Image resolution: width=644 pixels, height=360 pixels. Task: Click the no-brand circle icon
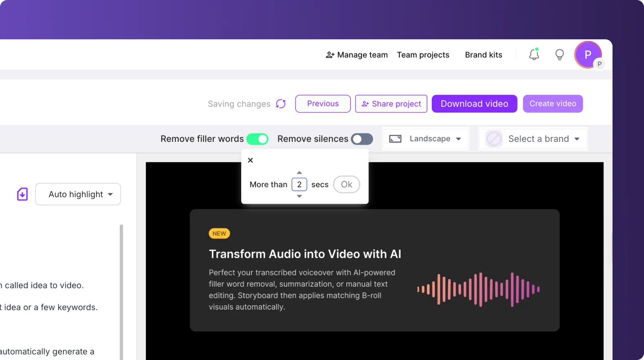[494, 139]
